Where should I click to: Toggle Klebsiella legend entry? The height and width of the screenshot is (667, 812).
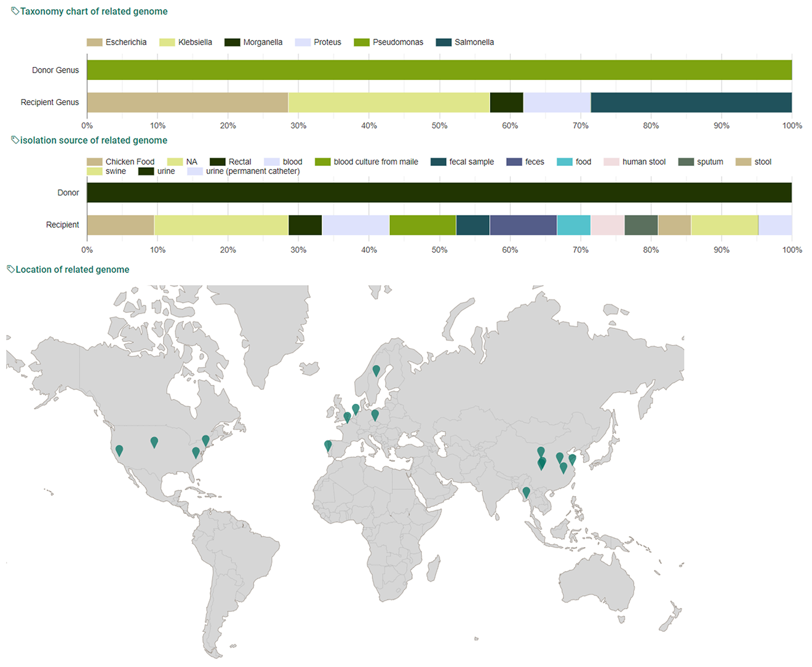click(186, 42)
